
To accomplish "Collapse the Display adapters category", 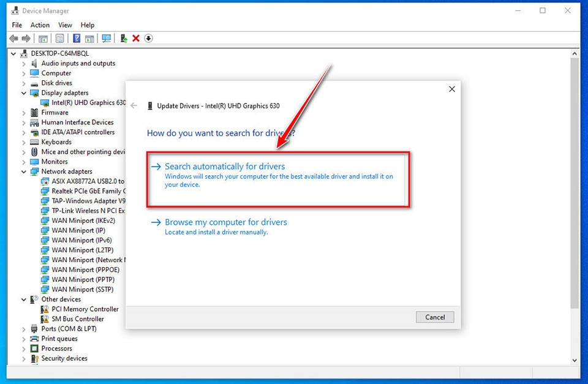I will click(24, 92).
